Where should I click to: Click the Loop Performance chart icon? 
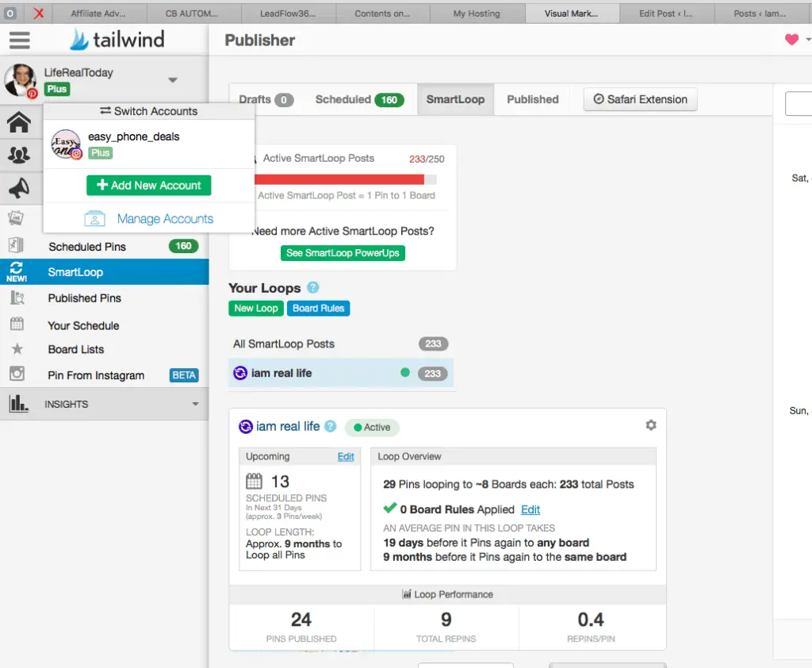(x=407, y=594)
